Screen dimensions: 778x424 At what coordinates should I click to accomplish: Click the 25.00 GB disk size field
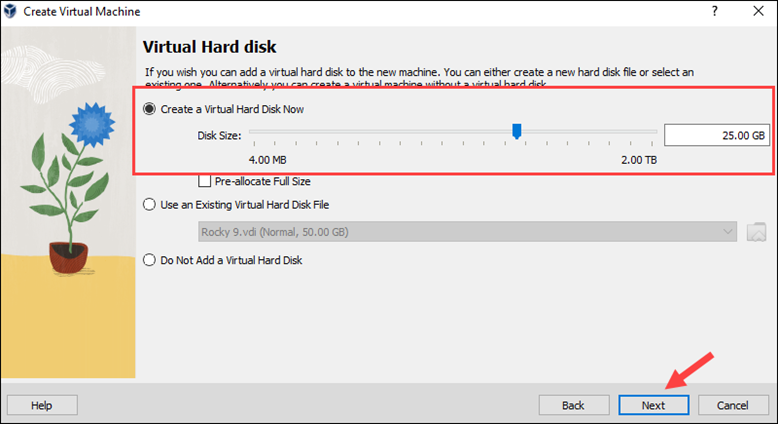pos(717,135)
